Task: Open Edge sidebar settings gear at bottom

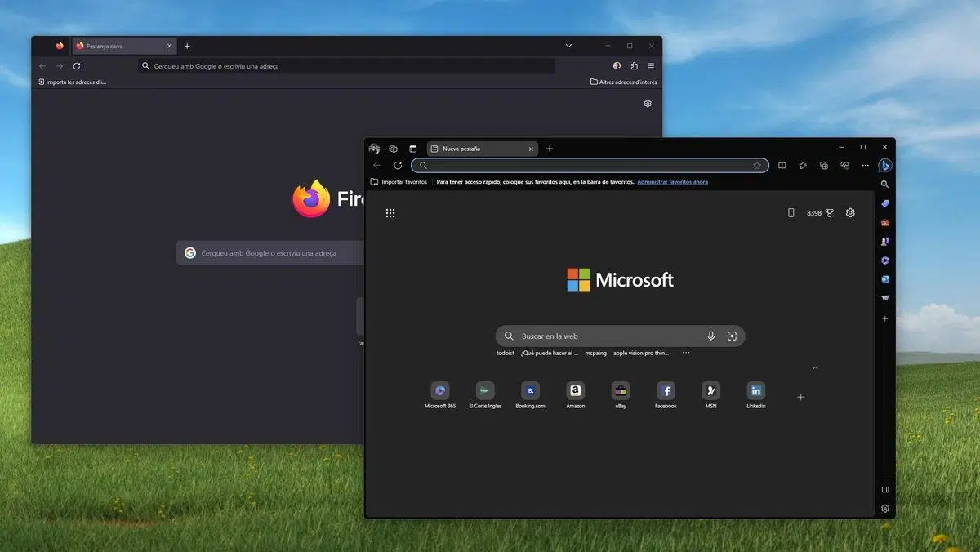Action: coord(885,509)
